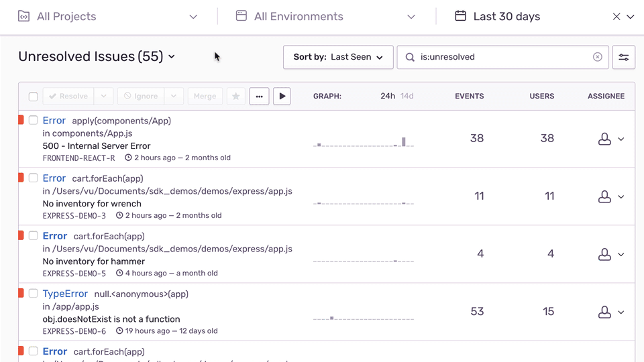
Task: Select the TypeError issue checkbox
Action: pyautogui.click(x=33, y=294)
